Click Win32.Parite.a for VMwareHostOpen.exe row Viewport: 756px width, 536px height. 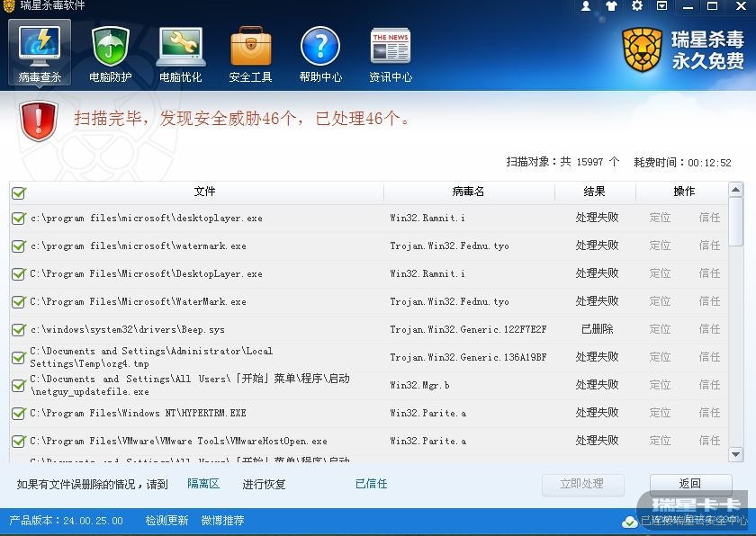428,442
